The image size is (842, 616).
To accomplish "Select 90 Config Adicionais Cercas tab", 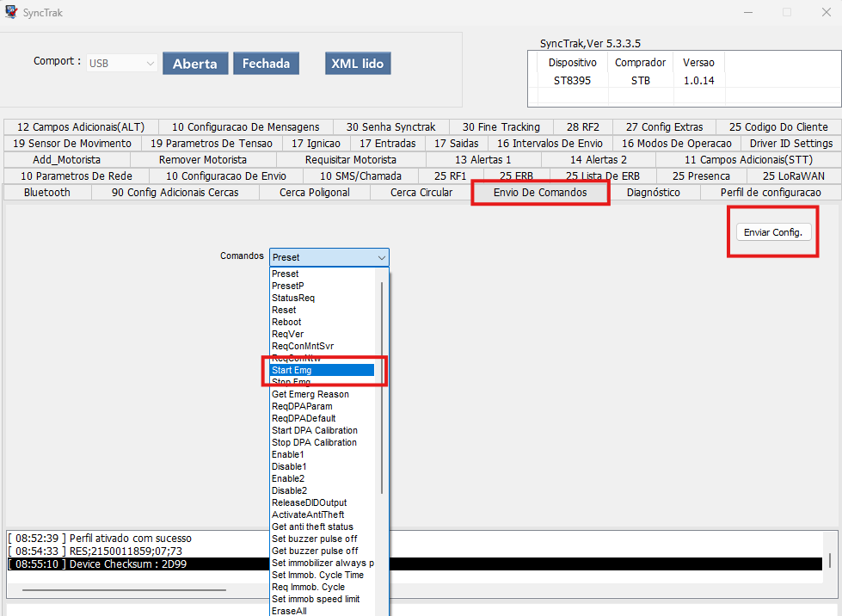I will 175,192.
